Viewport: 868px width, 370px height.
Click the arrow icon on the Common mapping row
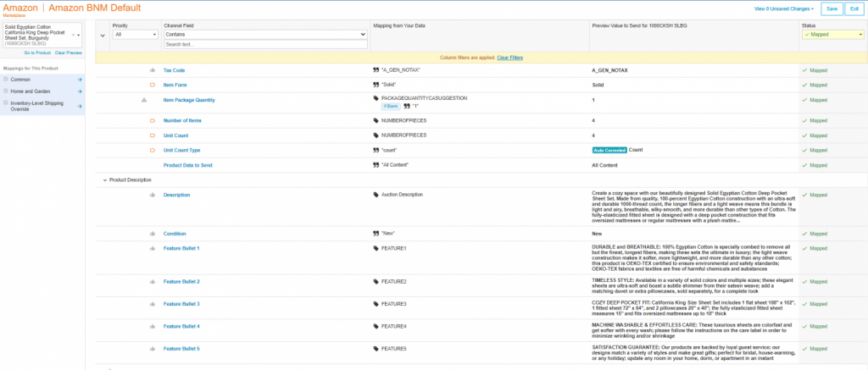click(80, 80)
